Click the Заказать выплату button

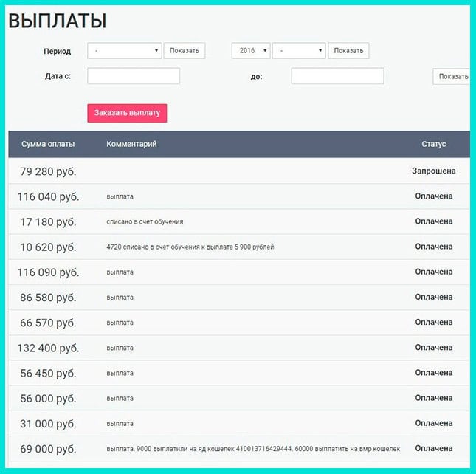tap(127, 113)
